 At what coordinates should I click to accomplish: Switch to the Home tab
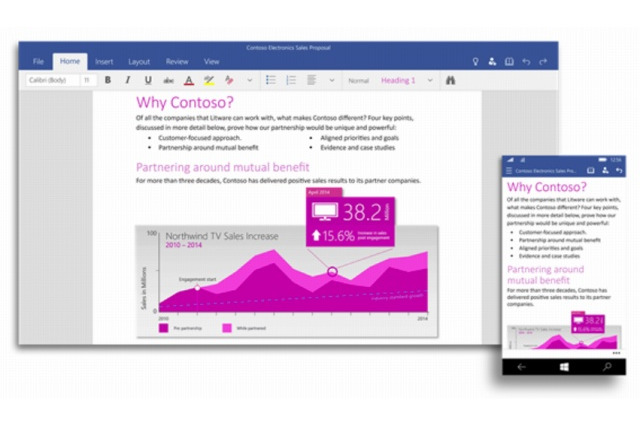pyautogui.click(x=70, y=61)
